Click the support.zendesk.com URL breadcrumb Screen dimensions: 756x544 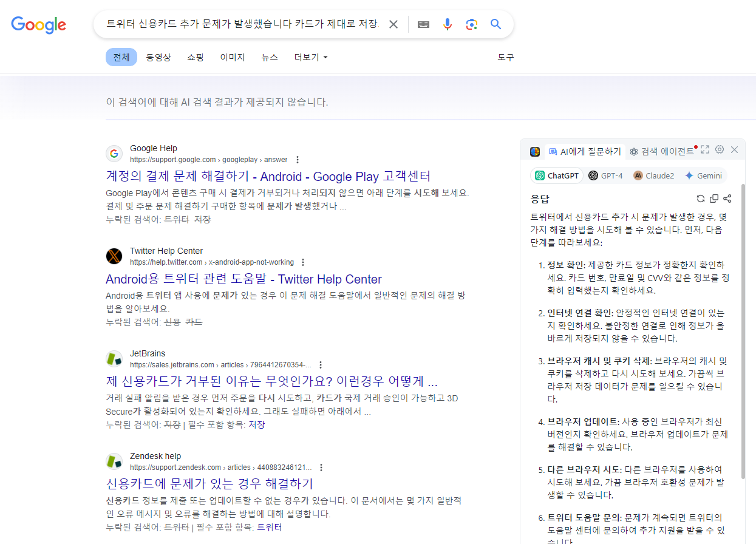[220, 467]
